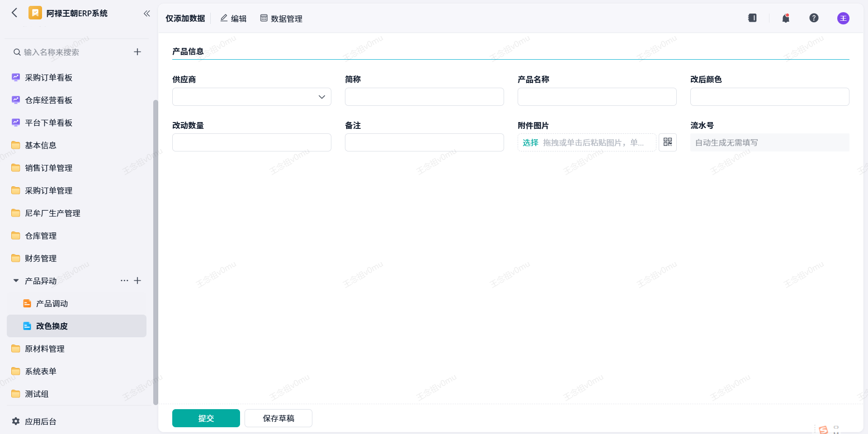Click the 改色换皮 blue form icon
This screenshot has height=434, width=868.
pyautogui.click(x=27, y=326)
